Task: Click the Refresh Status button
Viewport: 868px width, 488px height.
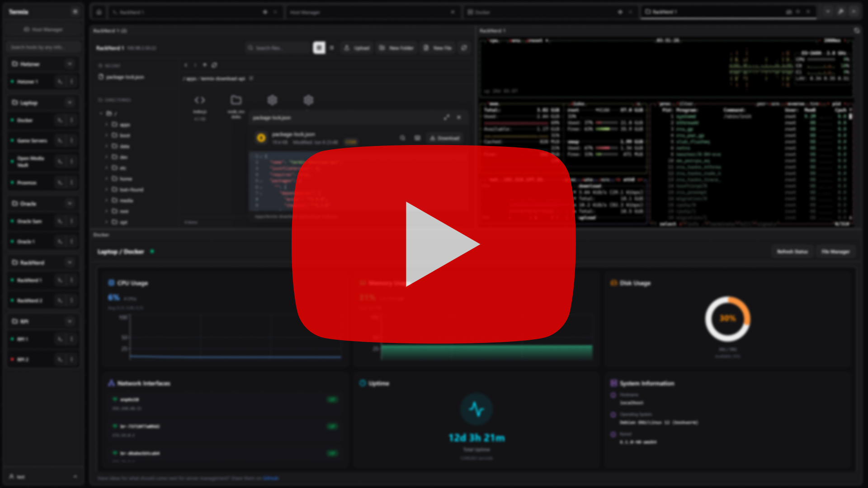Action: [x=792, y=252]
